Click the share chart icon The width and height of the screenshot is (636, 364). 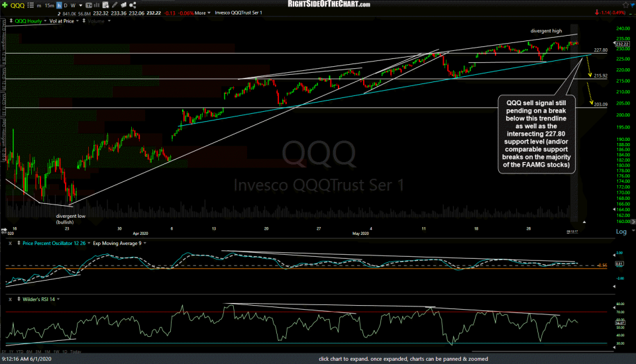tap(132, 5)
